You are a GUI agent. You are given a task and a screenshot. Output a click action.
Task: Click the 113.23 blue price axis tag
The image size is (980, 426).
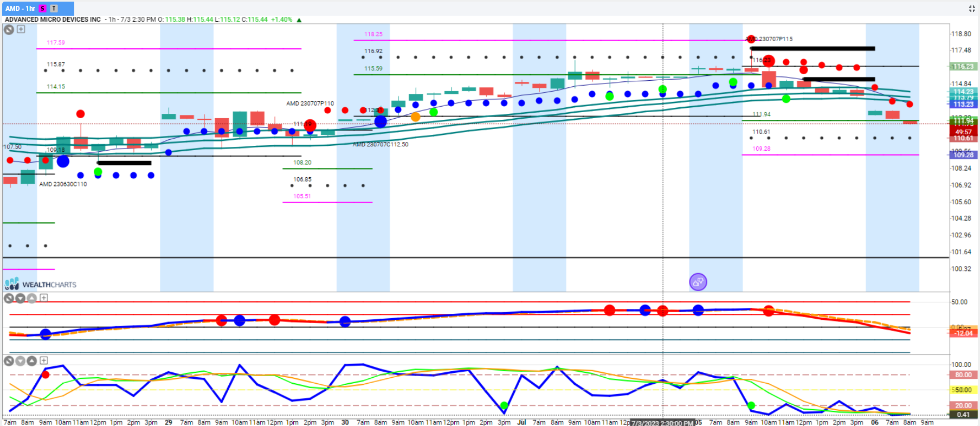click(963, 105)
